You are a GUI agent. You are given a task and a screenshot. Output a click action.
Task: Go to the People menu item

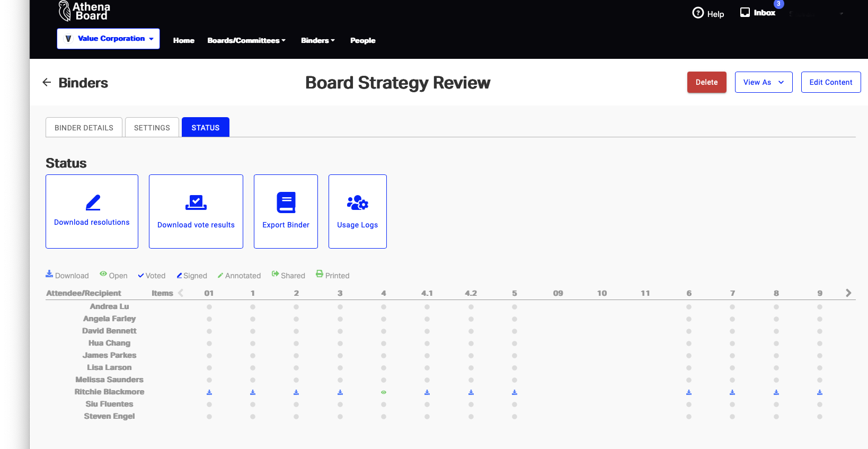click(x=363, y=40)
